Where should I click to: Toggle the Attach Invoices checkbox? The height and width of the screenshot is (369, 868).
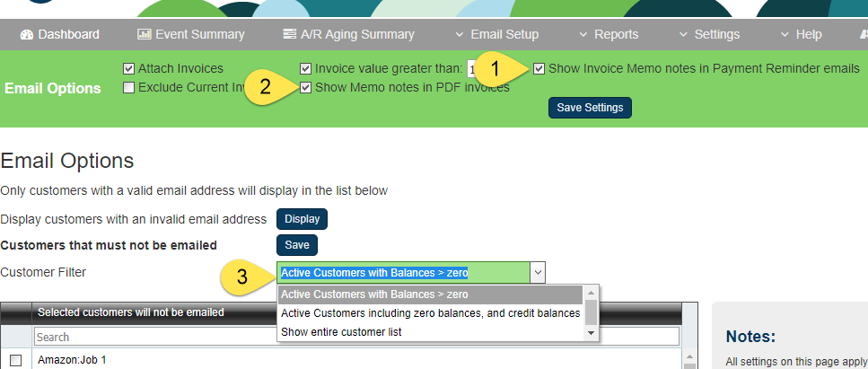pos(129,68)
